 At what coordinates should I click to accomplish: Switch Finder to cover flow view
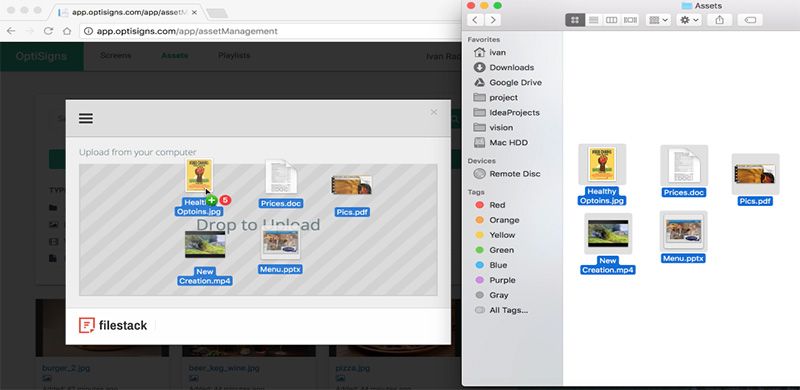630,20
